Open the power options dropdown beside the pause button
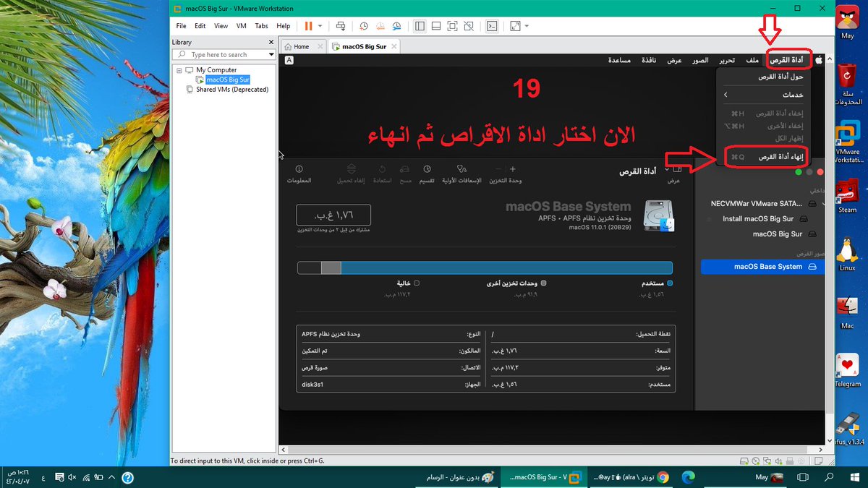 (x=320, y=26)
